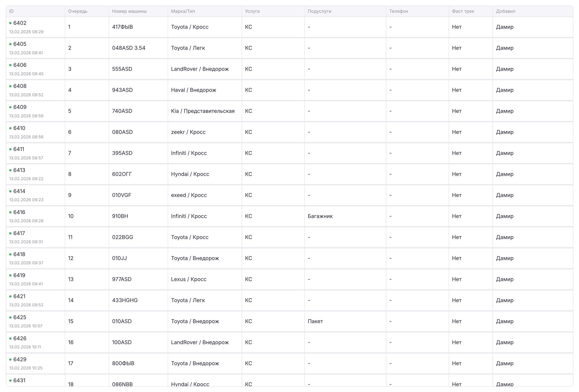Click the green status dot beside ID 6431
The height and width of the screenshot is (392, 579).
pos(10,381)
